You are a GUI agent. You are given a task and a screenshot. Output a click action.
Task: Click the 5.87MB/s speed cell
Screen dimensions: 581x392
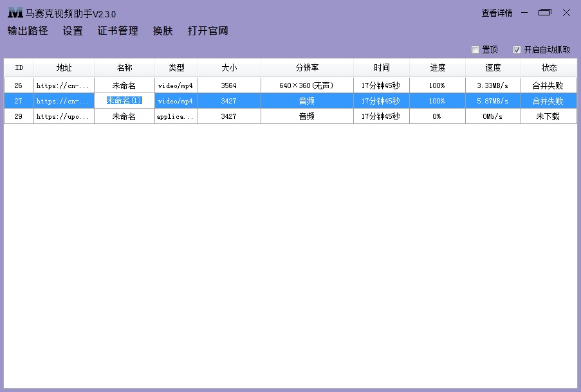pyautogui.click(x=493, y=101)
